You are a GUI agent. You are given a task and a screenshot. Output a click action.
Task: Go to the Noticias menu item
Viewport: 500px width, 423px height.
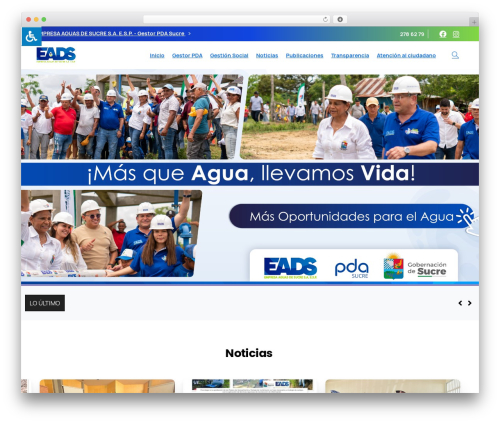267,55
